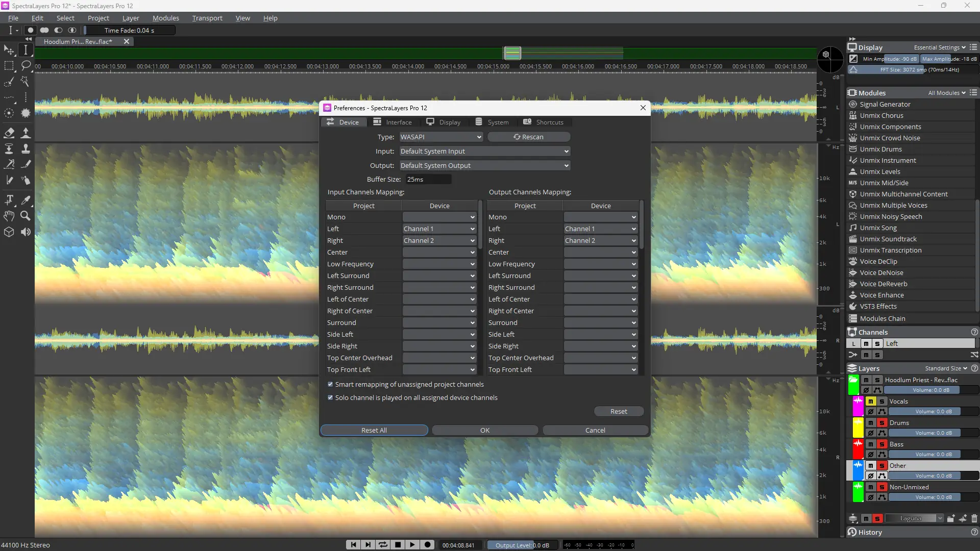
Task: Open the device Type WASAPI dropdown
Action: coord(440,137)
